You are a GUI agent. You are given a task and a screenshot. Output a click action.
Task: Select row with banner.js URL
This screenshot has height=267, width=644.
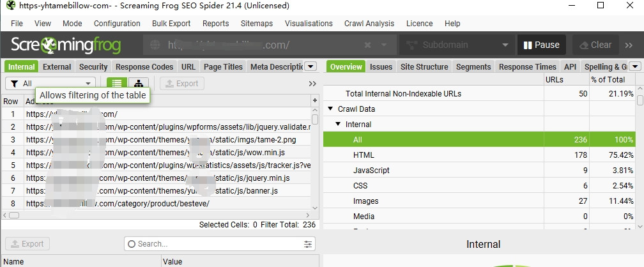pos(156,190)
